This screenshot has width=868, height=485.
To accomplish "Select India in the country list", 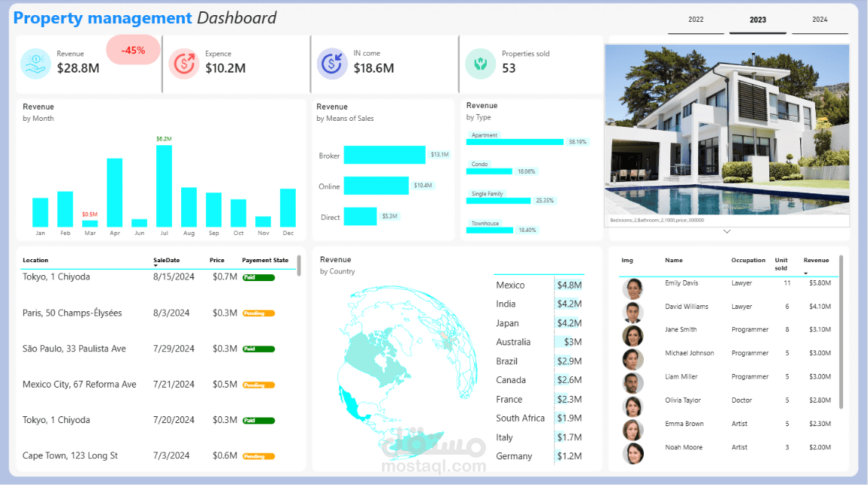I will click(x=506, y=304).
